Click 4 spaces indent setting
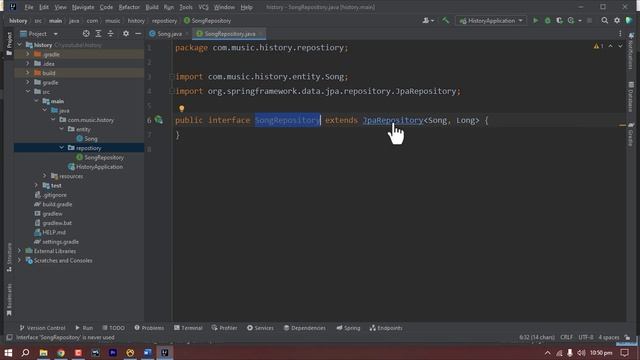 pos(608,337)
